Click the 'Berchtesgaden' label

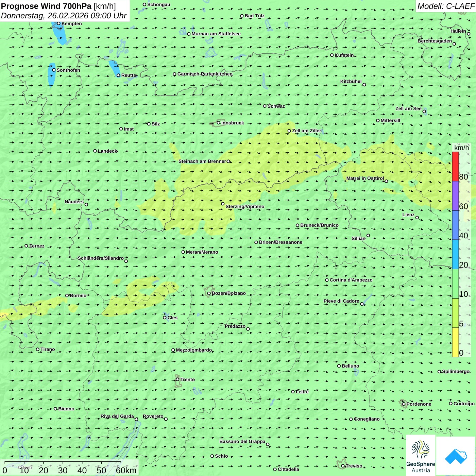[435, 41]
